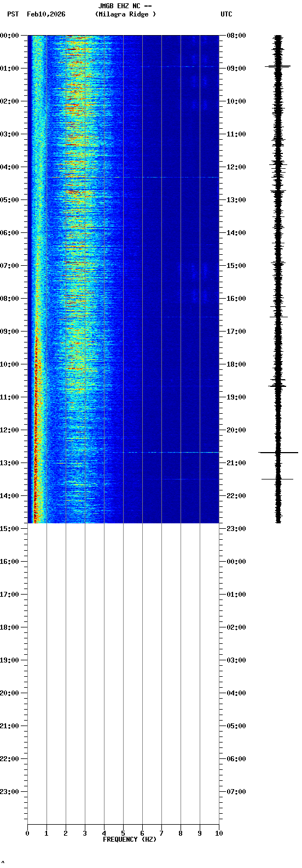Screen dimensions: 302x868
Task: Click the PST '09:00' time label
Action: click(9, 332)
